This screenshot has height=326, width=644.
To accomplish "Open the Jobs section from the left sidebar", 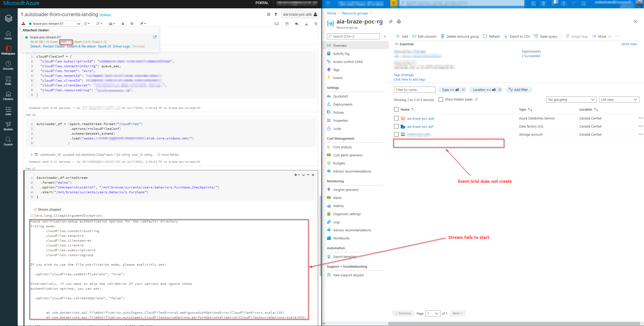I will [8, 111].
